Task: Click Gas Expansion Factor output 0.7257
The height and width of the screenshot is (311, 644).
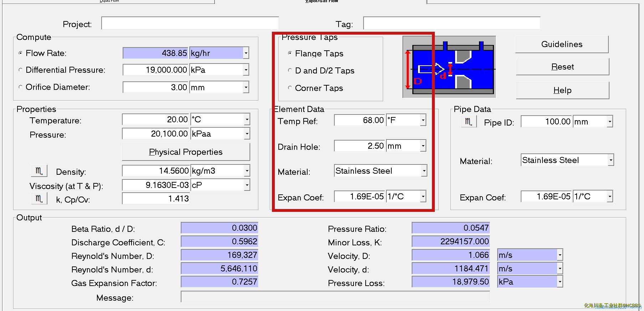Action: [219, 282]
